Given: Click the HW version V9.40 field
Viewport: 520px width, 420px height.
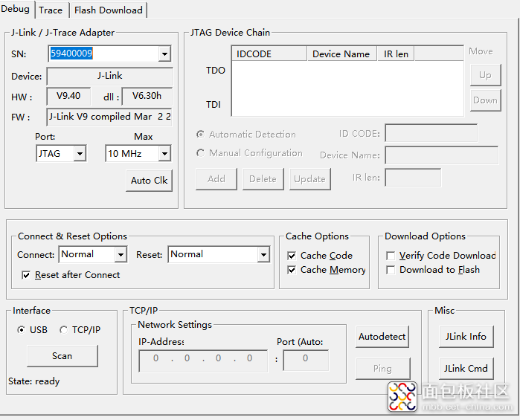Looking at the screenshot, I should click(68, 96).
